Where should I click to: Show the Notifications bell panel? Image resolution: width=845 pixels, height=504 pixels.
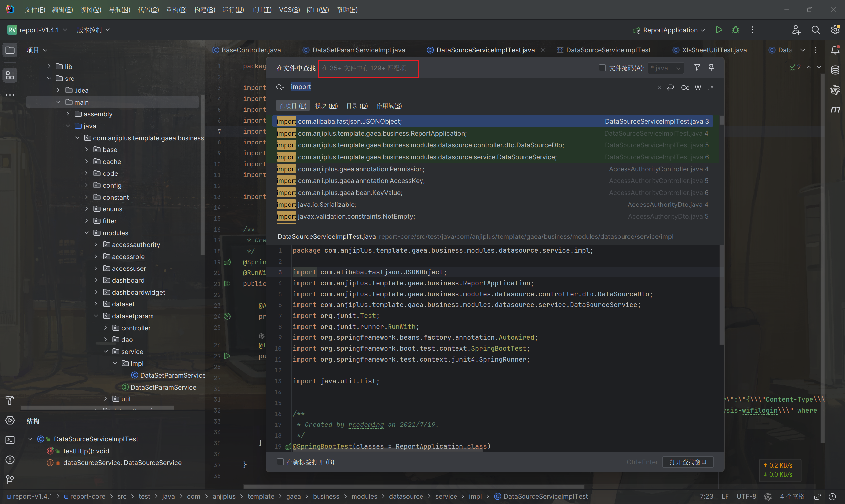click(835, 50)
